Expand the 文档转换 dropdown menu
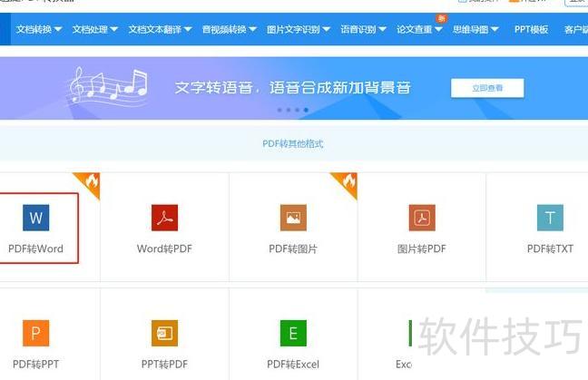Screen dimensions: 588x380 pyautogui.click(x=39, y=29)
